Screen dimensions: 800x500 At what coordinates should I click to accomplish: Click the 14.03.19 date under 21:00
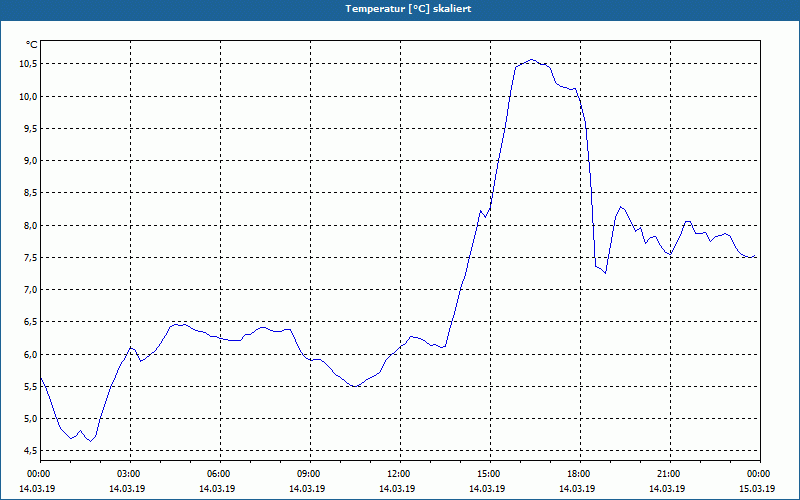pos(666,488)
